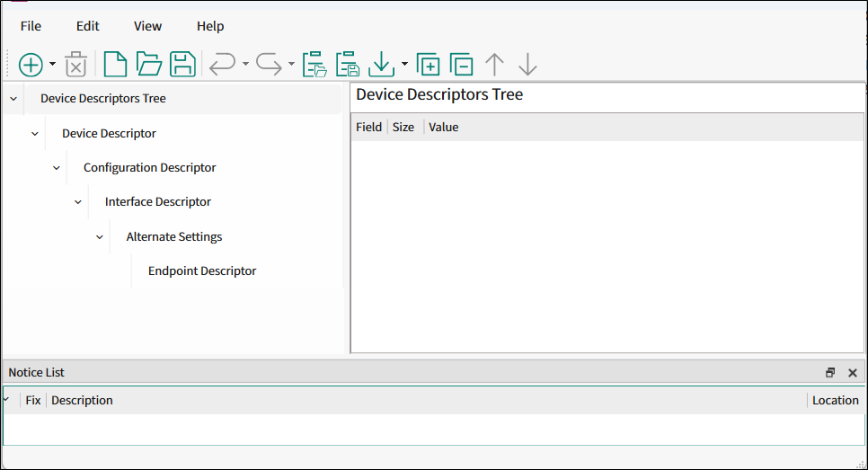
Task: Open the Edit menu
Action: (87, 26)
